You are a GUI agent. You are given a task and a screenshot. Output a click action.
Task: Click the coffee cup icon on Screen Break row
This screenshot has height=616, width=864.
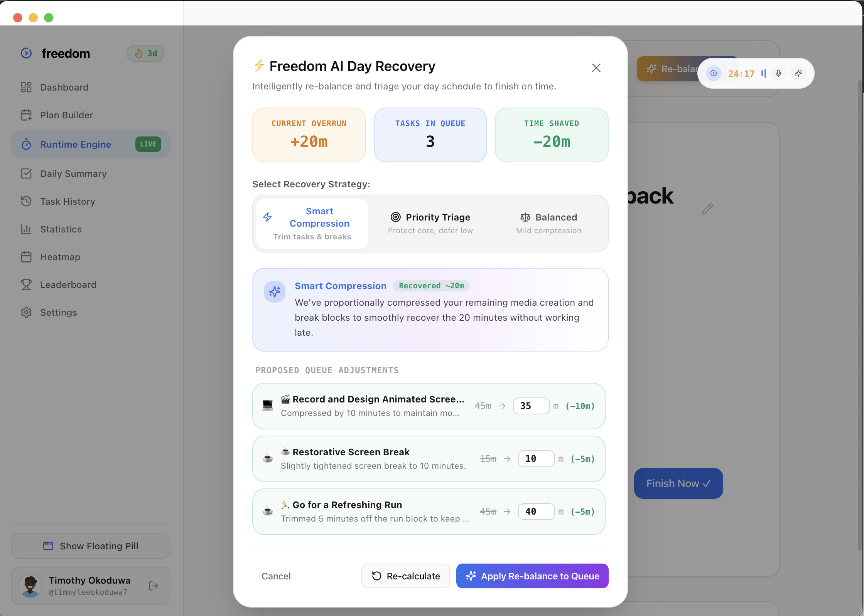(x=268, y=458)
